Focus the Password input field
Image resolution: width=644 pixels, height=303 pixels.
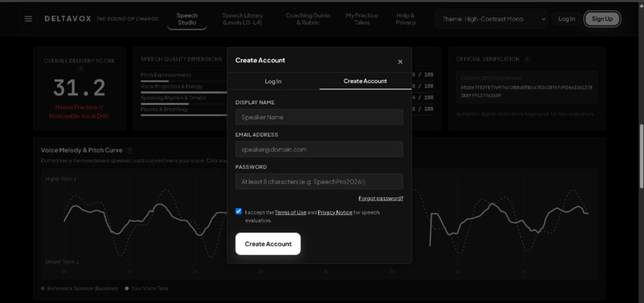319,181
